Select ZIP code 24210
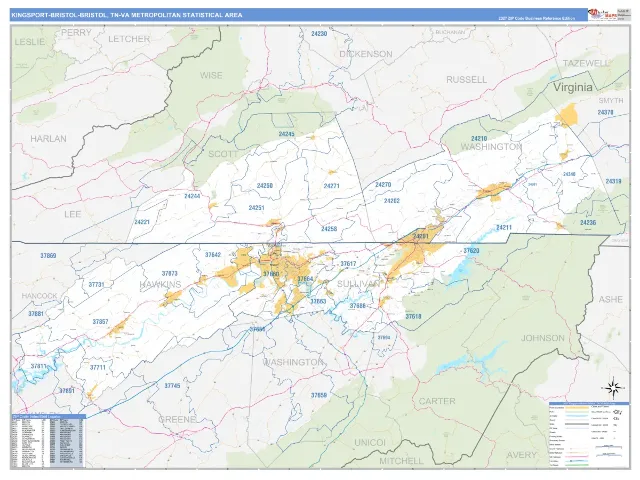Screen dimensions: 640x480 [479, 139]
